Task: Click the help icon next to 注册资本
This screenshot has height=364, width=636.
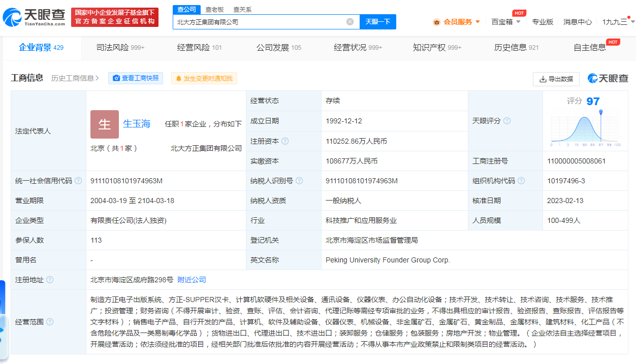Action: pyautogui.click(x=285, y=141)
